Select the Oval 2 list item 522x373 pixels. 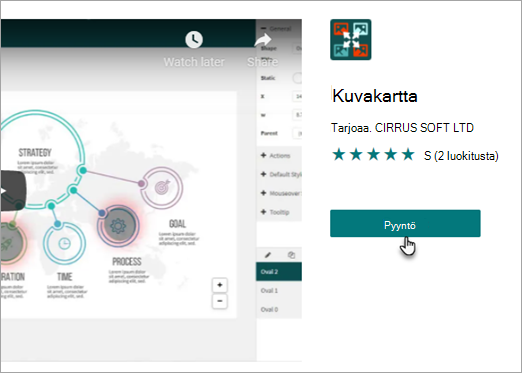pyautogui.click(x=279, y=272)
